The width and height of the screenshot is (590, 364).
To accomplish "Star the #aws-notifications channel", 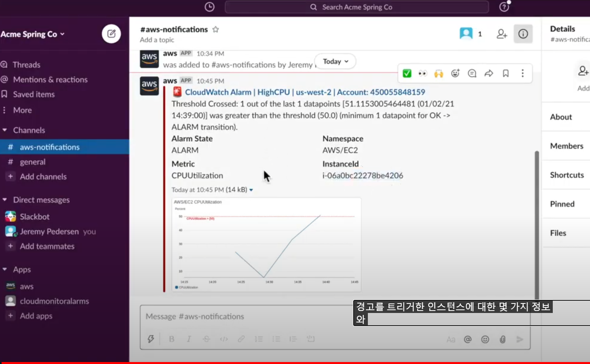I will click(x=215, y=29).
